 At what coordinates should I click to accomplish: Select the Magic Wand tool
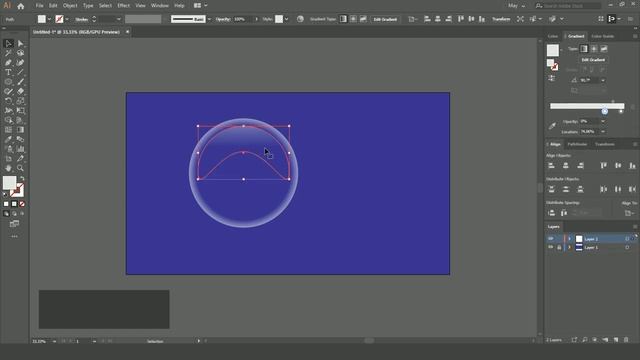click(x=8, y=53)
